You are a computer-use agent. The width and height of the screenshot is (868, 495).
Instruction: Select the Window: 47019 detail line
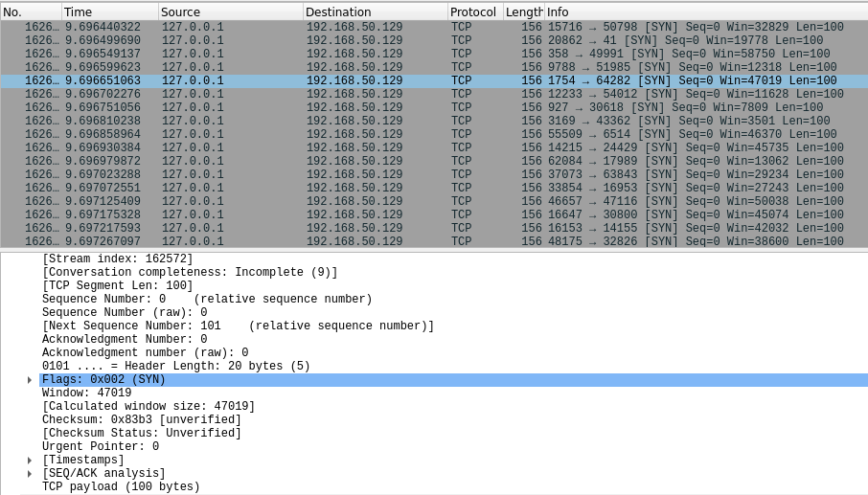87,393
